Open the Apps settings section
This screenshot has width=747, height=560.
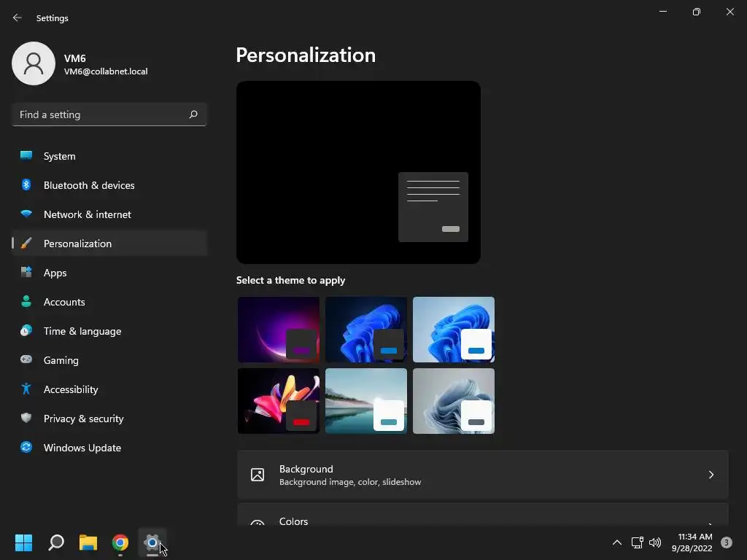(x=109, y=273)
